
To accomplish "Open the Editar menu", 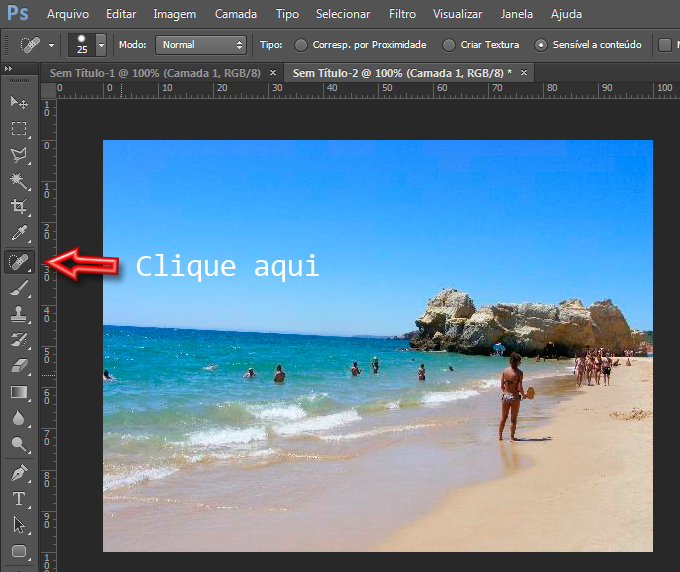I will tap(121, 14).
